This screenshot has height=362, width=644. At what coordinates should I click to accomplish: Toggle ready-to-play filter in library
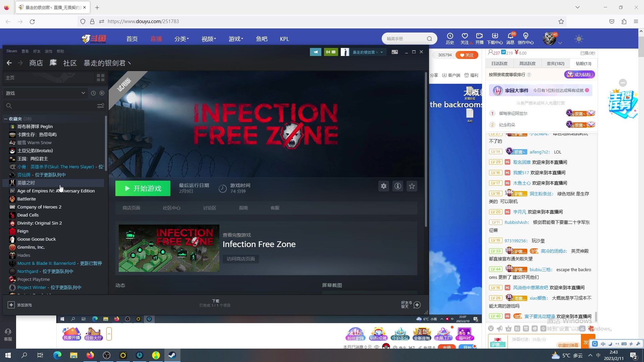click(x=102, y=93)
